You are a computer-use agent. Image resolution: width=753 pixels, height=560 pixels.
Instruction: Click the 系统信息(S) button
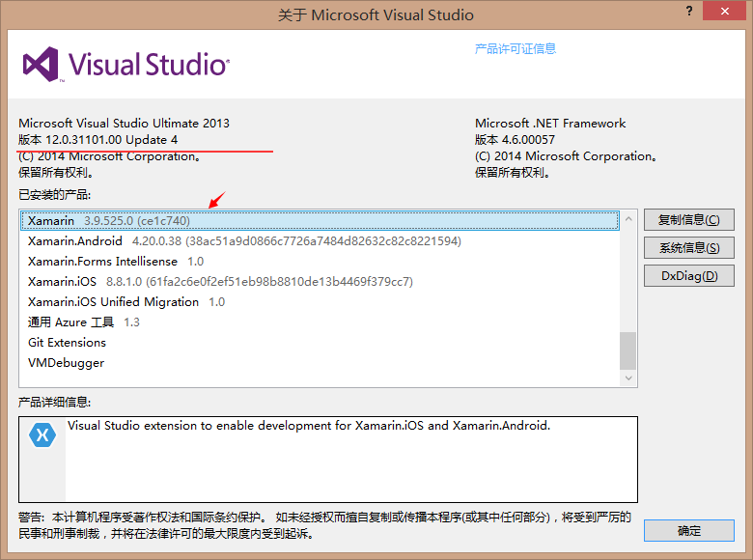tap(688, 248)
